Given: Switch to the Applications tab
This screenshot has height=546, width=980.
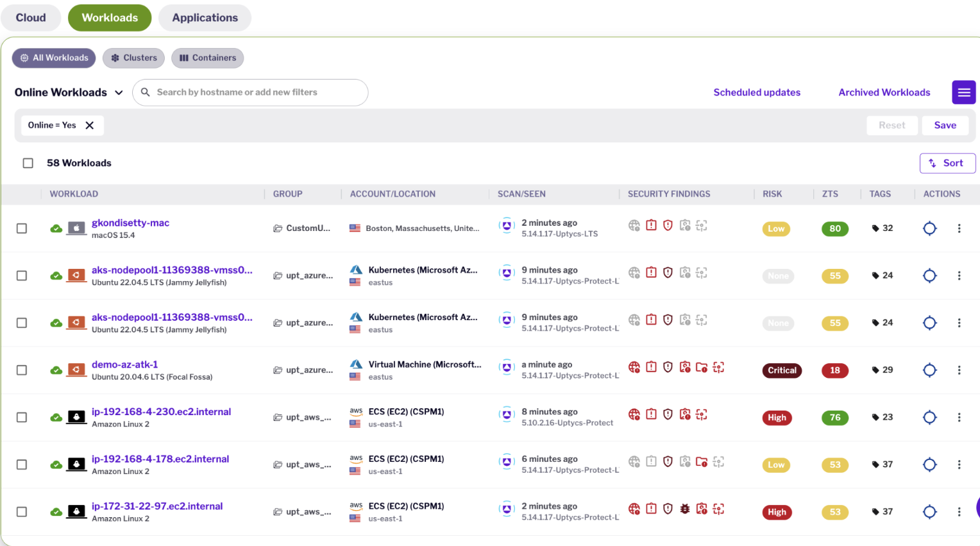Looking at the screenshot, I should click(x=205, y=17).
